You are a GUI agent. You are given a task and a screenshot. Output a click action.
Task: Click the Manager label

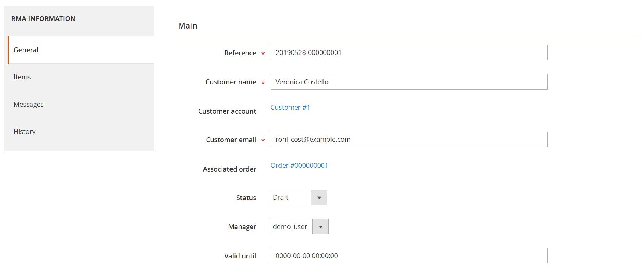tap(242, 227)
